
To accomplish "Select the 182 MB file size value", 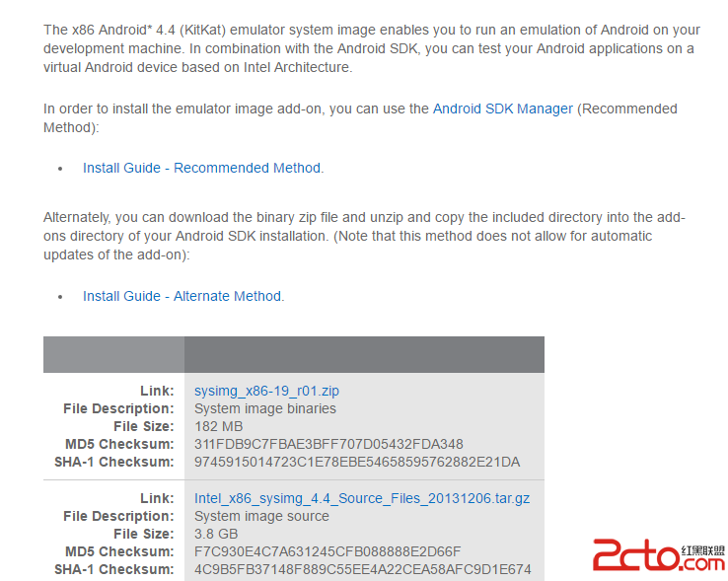I will pos(218,426).
